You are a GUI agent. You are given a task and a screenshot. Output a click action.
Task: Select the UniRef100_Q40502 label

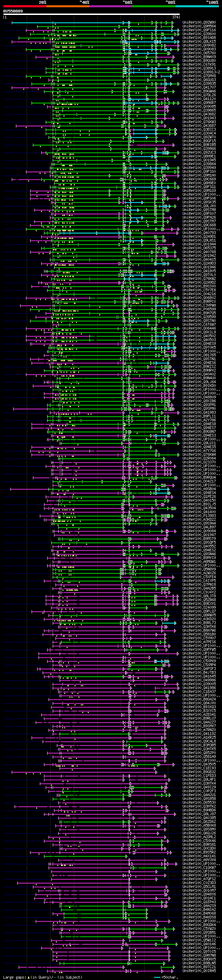click(x=199, y=336)
